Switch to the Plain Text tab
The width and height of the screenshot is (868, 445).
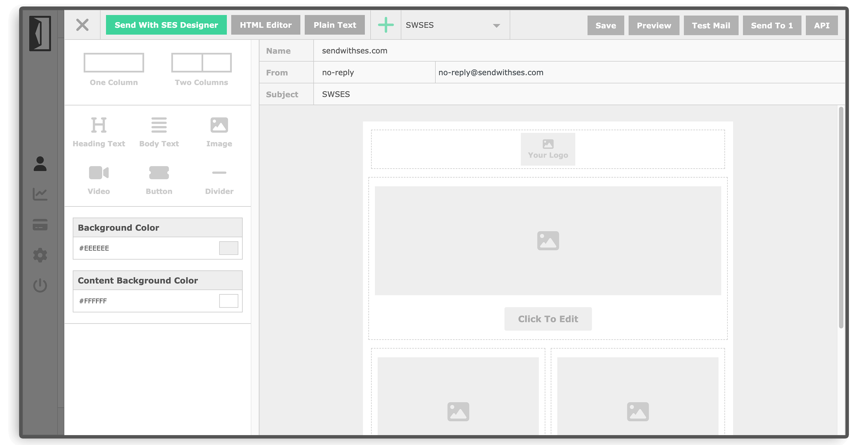[x=335, y=25]
